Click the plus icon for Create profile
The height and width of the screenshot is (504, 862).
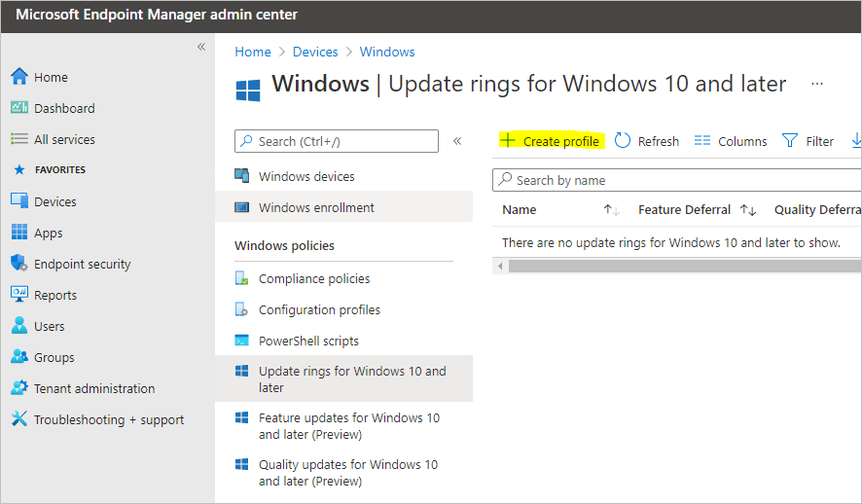(508, 140)
